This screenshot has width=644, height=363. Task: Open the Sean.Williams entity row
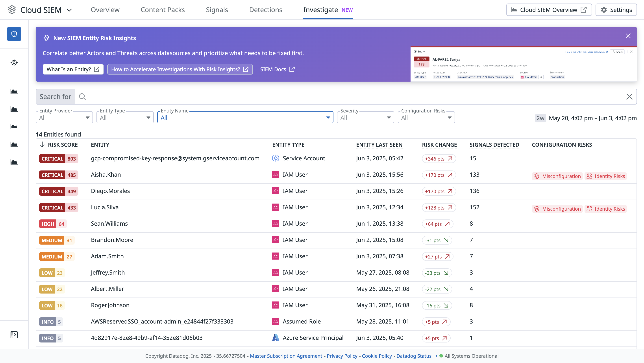[x=336, y=224]
